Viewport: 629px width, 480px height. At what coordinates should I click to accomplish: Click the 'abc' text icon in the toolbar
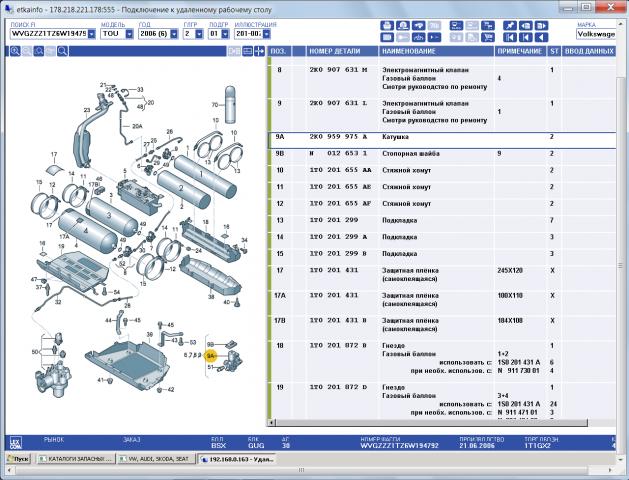[x=418, y=38]
